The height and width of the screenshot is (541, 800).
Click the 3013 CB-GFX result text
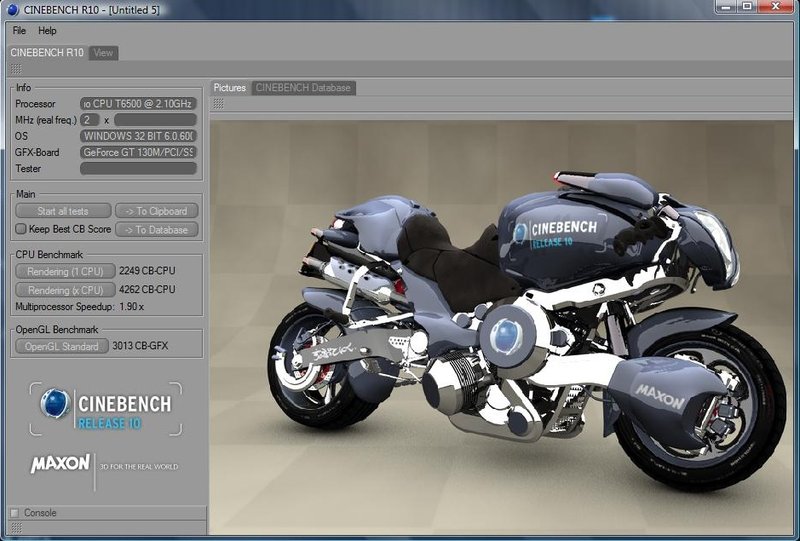[x=140, y=346]
